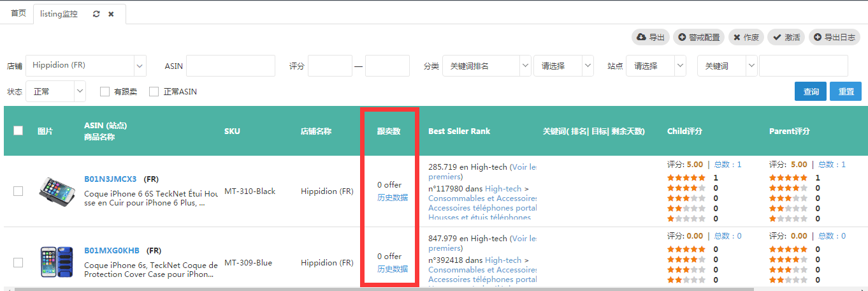Open the 关键词排名 category dropdown
Image resolution: width=868 pixels, height=291 pixels.
(x=487, y=66)
